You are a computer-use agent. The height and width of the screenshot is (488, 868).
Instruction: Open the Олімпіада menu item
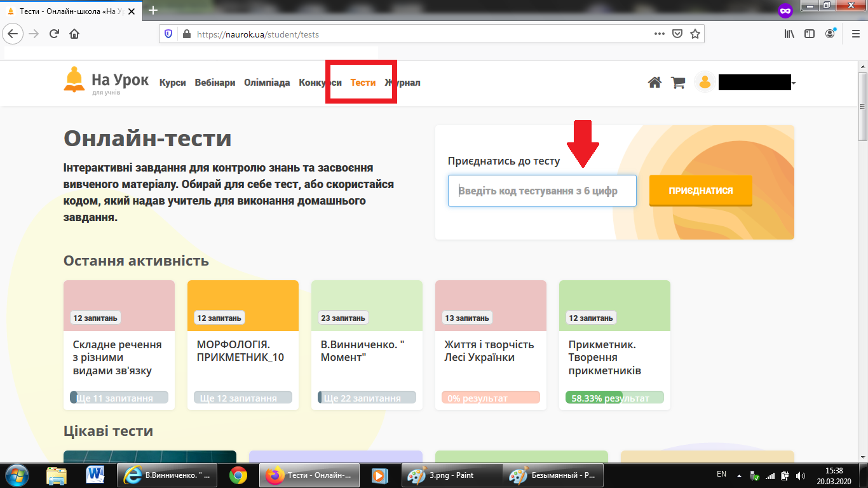[x=267, y=83]
